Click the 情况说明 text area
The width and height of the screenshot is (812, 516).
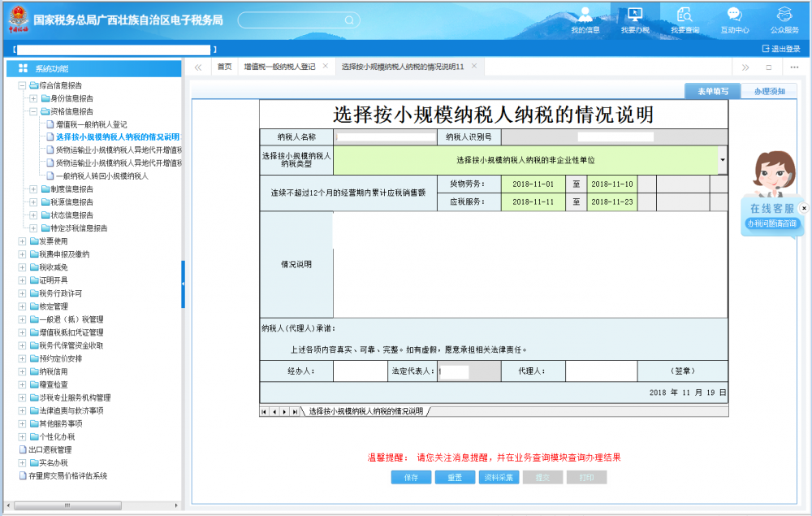(x=529, y=264)
